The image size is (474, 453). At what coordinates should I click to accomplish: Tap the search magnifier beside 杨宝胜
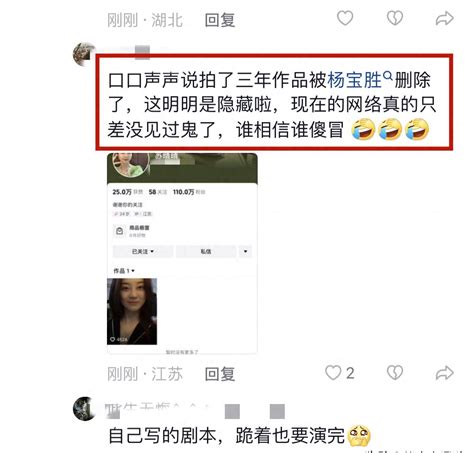coord(388,76)
